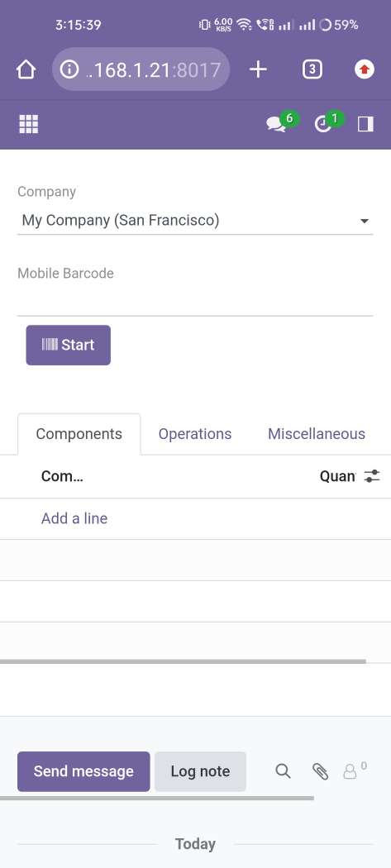Click horizontal scrollbar under components table

pyautogui.click(x=183, y=661)
